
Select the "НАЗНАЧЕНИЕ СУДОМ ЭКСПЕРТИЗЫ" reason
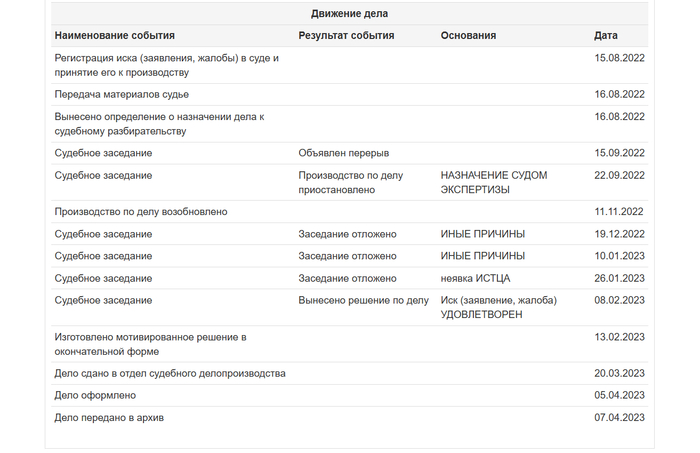493,182
